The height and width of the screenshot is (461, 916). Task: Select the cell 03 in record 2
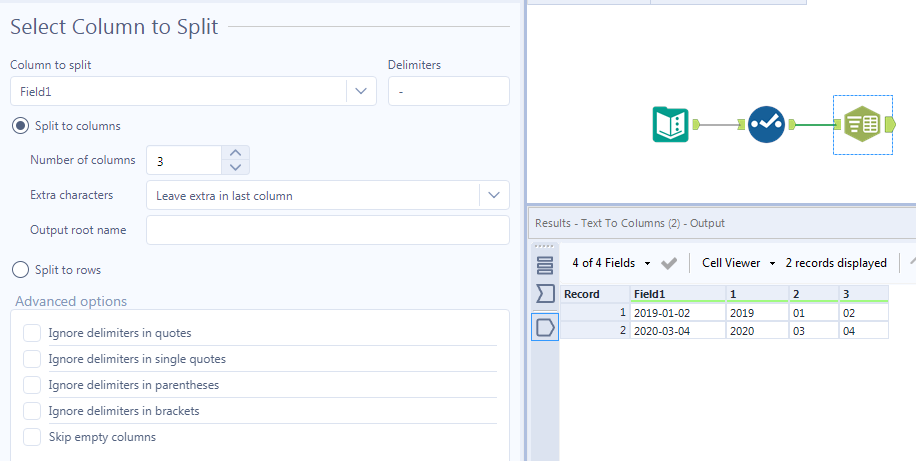[x=814, y=331]
